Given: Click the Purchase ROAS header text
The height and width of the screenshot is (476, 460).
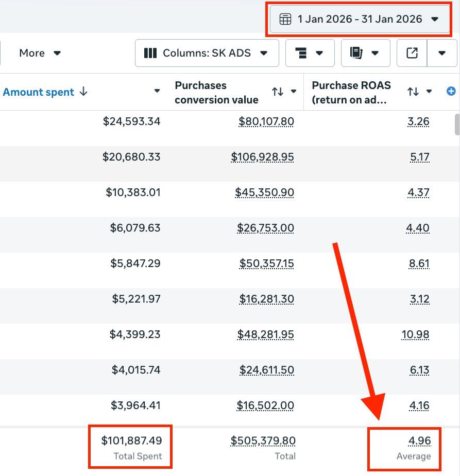Looking at the screenshot, I should [x=351, y=92].
